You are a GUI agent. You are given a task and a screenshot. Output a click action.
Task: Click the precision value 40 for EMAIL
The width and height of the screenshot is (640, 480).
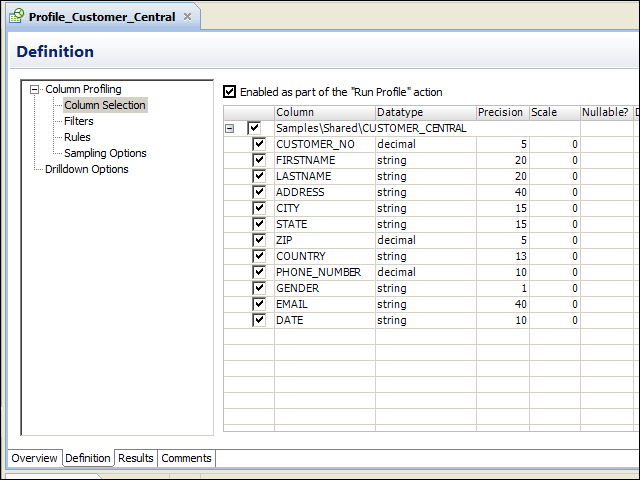(x=520, y=304)
